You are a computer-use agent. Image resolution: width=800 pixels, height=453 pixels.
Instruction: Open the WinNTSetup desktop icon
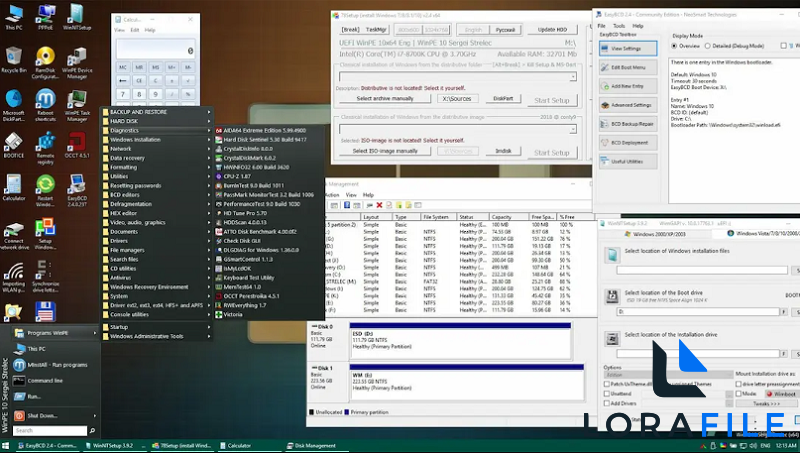tap(77, 17)
